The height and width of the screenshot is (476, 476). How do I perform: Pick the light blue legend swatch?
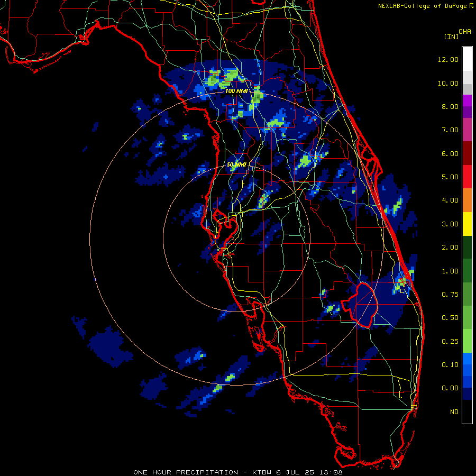[x=467, y=359]
